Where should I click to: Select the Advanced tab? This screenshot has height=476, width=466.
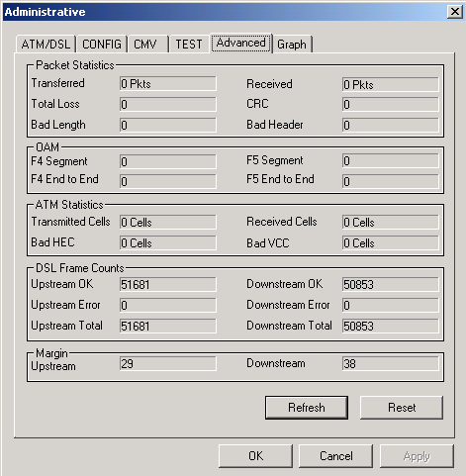tap(241, 43)
